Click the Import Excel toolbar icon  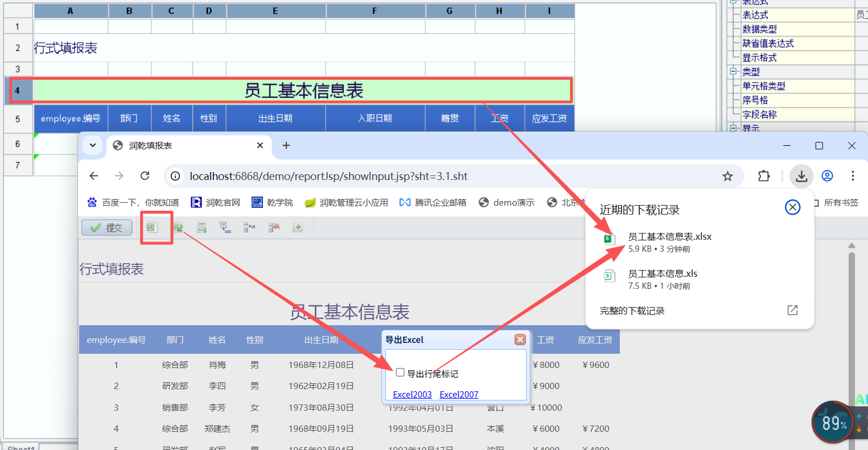[178, 227]
